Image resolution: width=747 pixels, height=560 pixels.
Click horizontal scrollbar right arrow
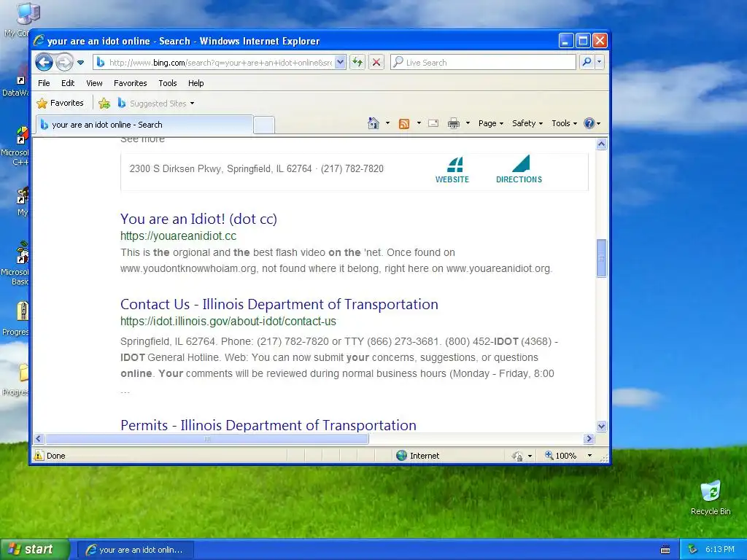tap(589, 438)
